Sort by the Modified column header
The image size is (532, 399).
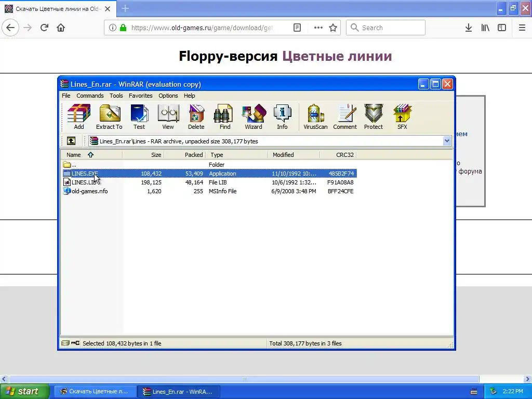tap(294, 155)
